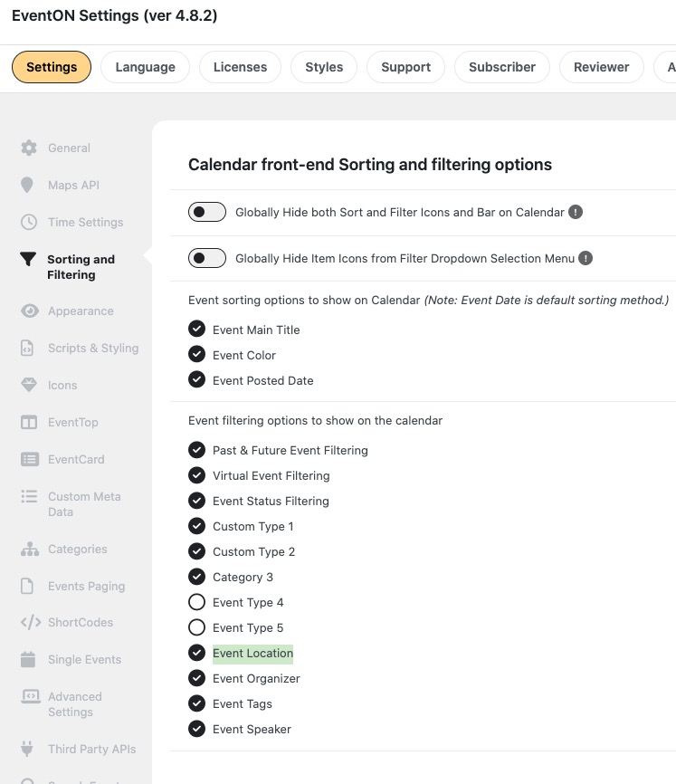
Task: Toggle Globally Hide Item Icons from Filter Dropdown
Action: point(207,258)
